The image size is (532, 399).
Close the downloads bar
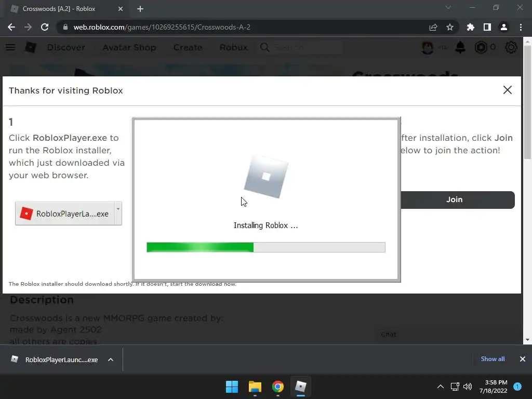(523, 359)
